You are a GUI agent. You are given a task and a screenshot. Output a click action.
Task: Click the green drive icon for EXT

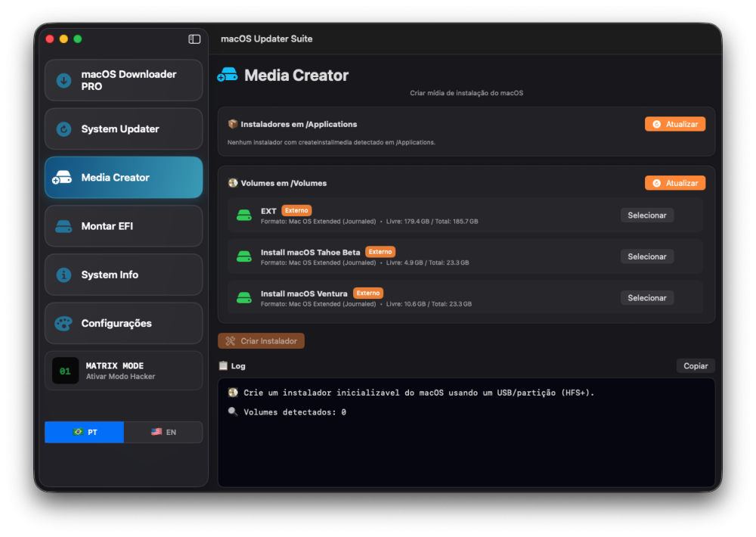click(244, 216)
